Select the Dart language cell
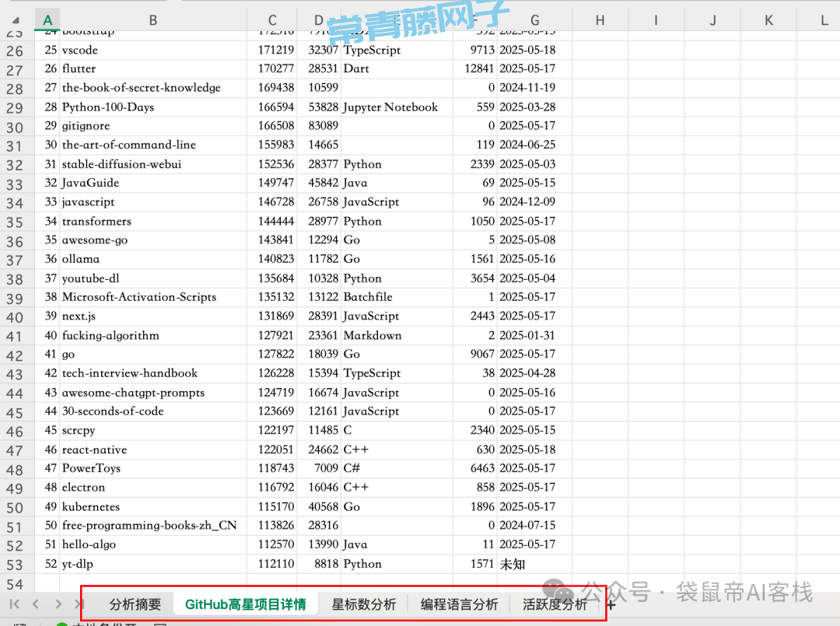Viewport: 840px width, 626px height. point(397,68)
